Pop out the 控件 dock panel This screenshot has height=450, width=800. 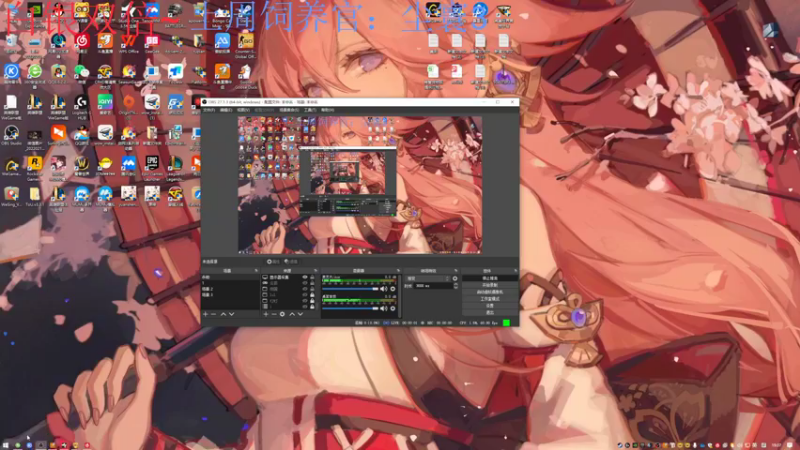tap(516, 270)
